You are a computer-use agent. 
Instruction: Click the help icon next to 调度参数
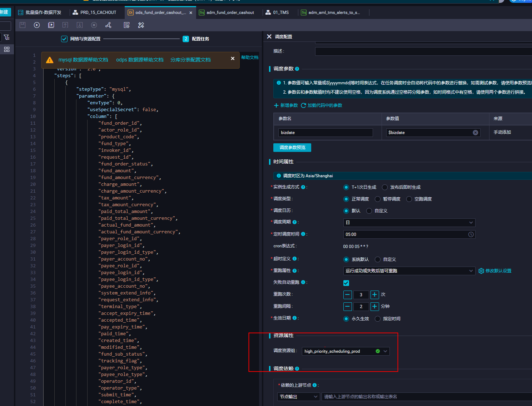click(297, 69)
